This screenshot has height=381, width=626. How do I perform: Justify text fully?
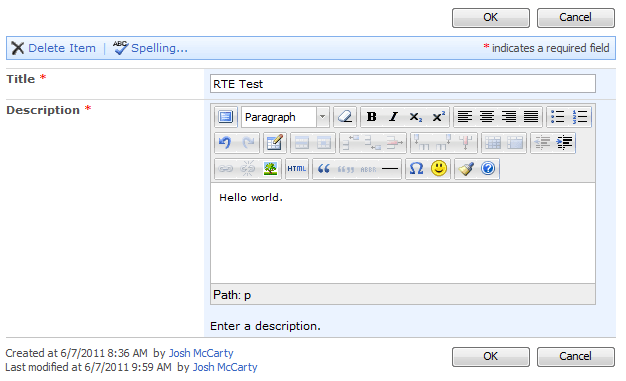coord(531,117)
